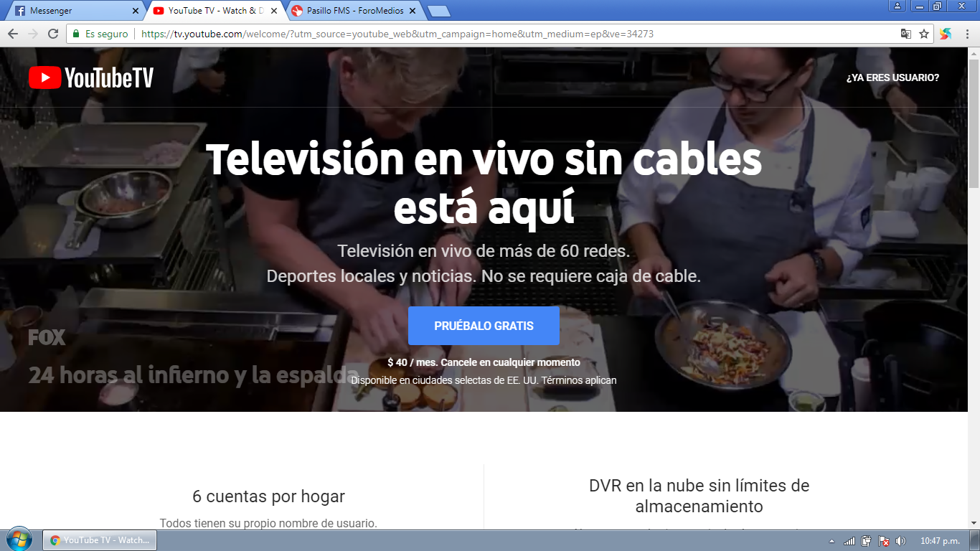Viewport: 980px width, 551px height.
Task: Click the Pasillo FMS tab's red favicon
Action: tap(296, 11)
